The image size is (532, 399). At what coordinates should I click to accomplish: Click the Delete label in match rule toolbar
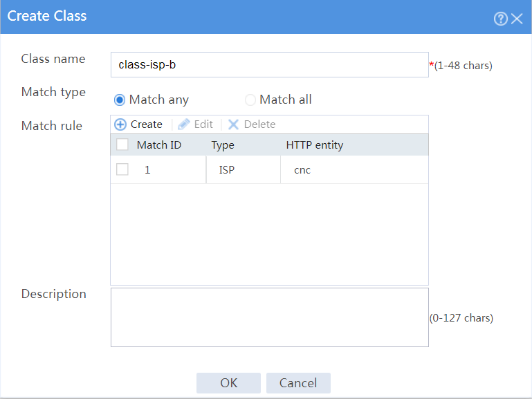[259, 124]
